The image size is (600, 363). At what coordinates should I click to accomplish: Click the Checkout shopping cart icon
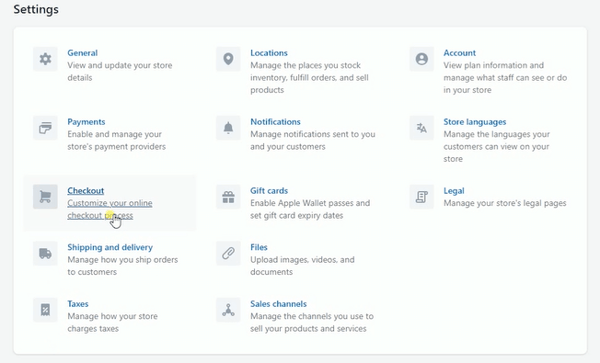pos(45,197)
